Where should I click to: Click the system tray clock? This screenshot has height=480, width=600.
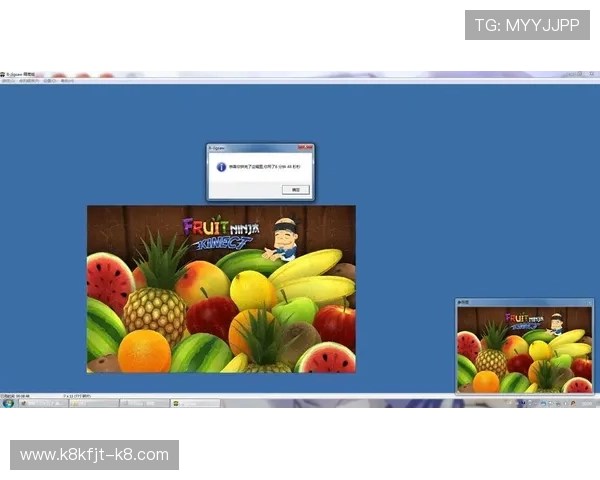587,403
